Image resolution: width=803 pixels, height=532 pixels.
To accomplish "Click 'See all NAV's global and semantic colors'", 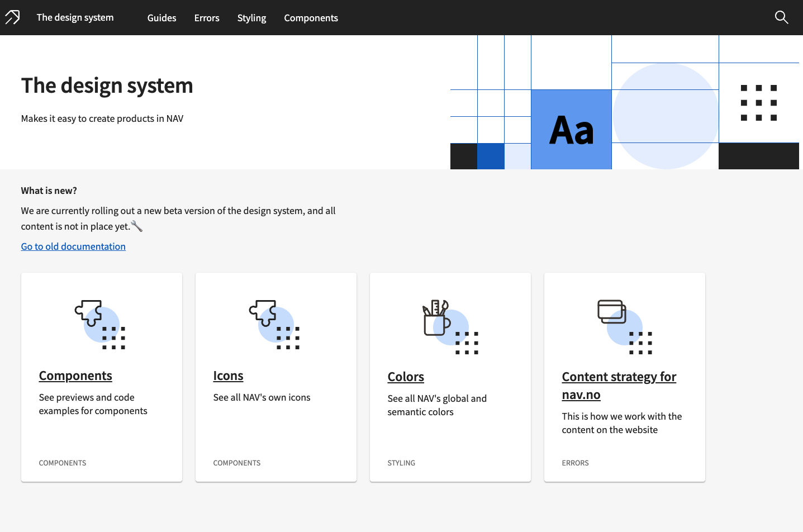I will point(437,405).
